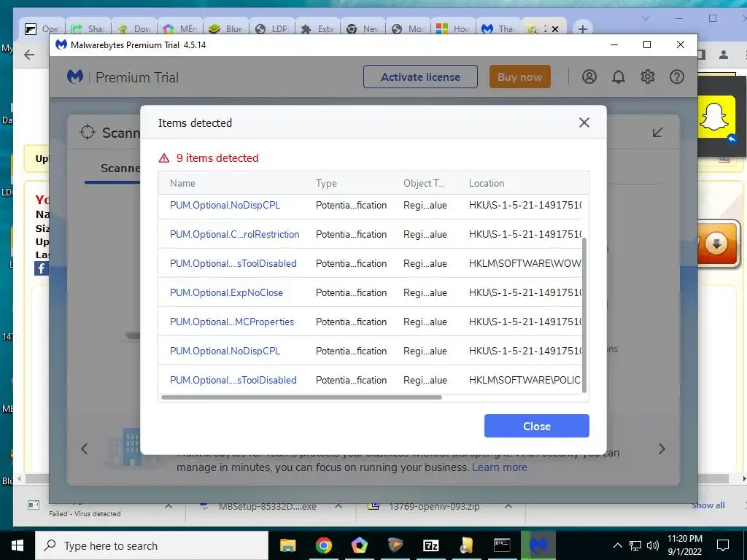Open the Learn more link
The height and width of the screenshot is (560, 747).
coord(500,467)
